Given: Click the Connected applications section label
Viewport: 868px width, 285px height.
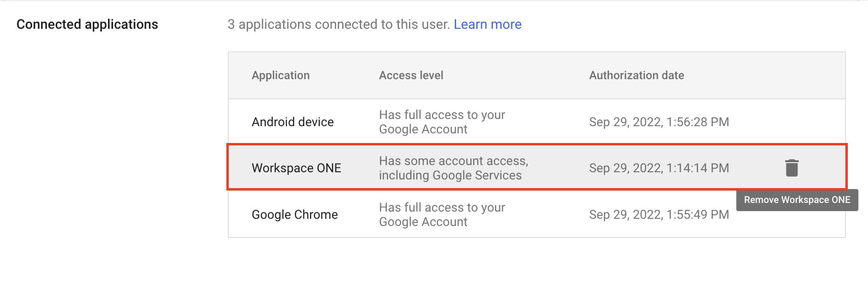Looking at the screenshot, I should [87, 24].
